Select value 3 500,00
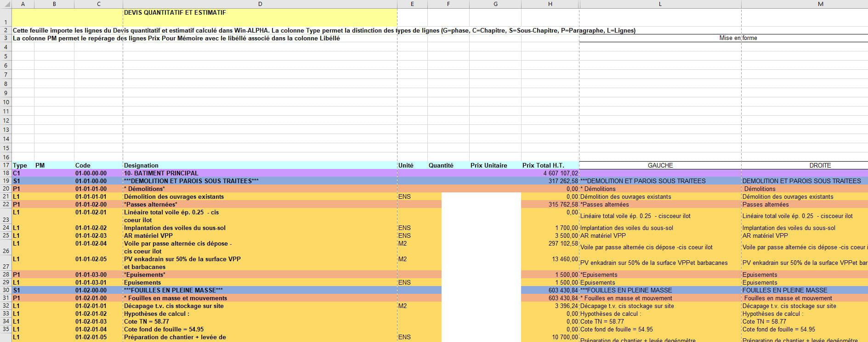The image size is (868, 342). [550, 235]
